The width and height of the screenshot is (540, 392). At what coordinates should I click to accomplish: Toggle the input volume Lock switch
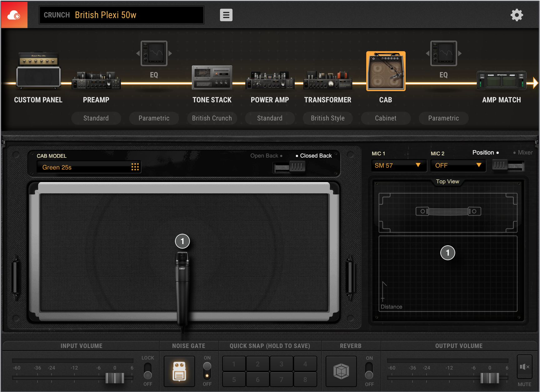[x=148, y=371]
